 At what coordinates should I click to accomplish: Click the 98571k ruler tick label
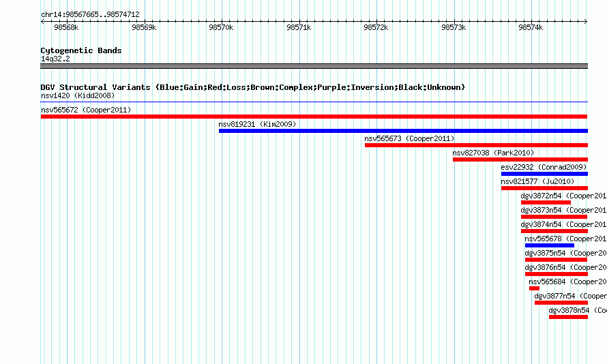(299, 27)
